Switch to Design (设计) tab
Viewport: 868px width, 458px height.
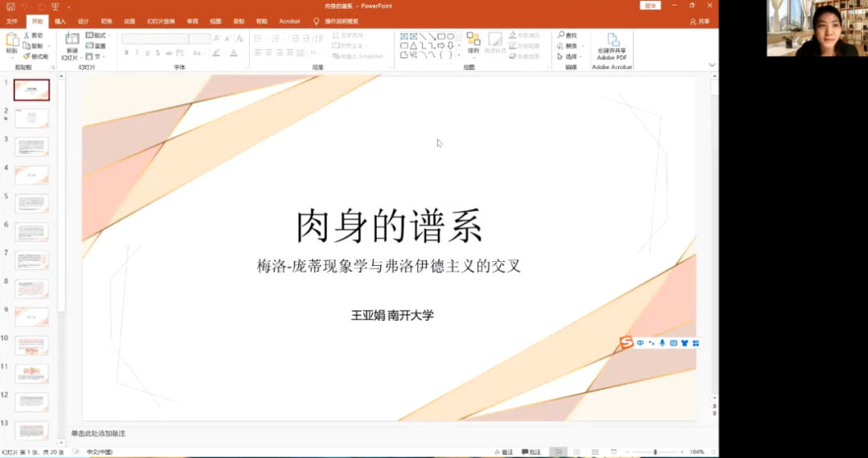pyautogui.click(x=83, y=22)
